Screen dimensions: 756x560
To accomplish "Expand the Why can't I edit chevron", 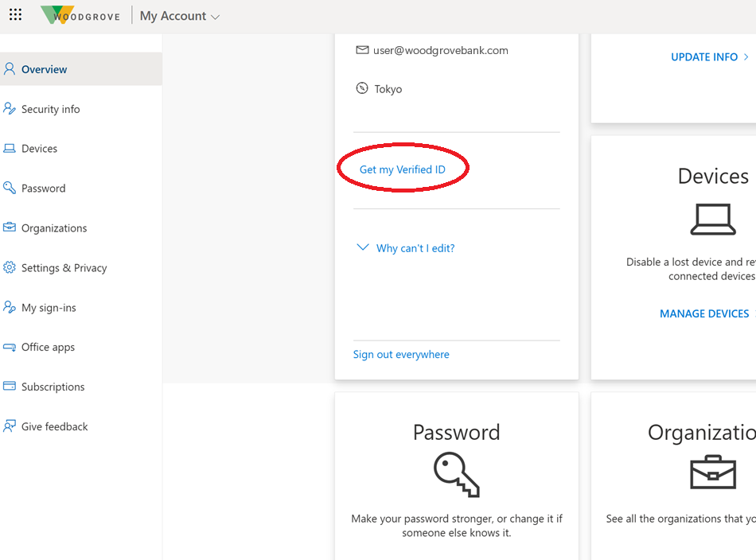I will coord(363,247).
